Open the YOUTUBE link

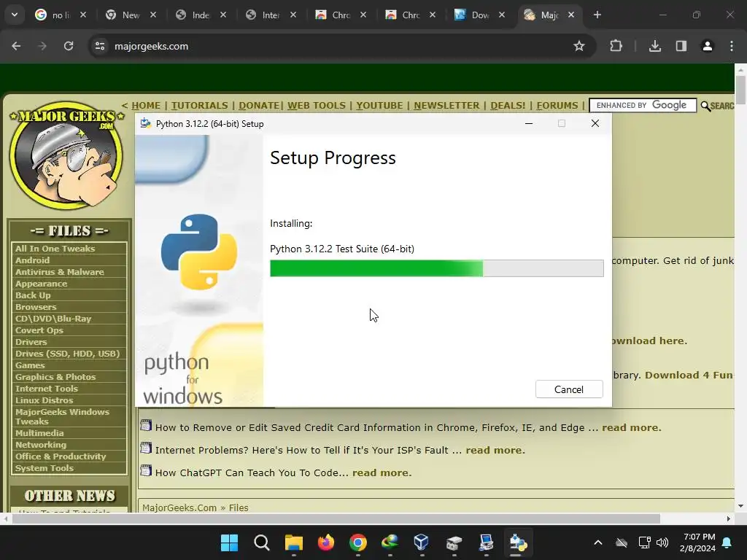[379, 105]
